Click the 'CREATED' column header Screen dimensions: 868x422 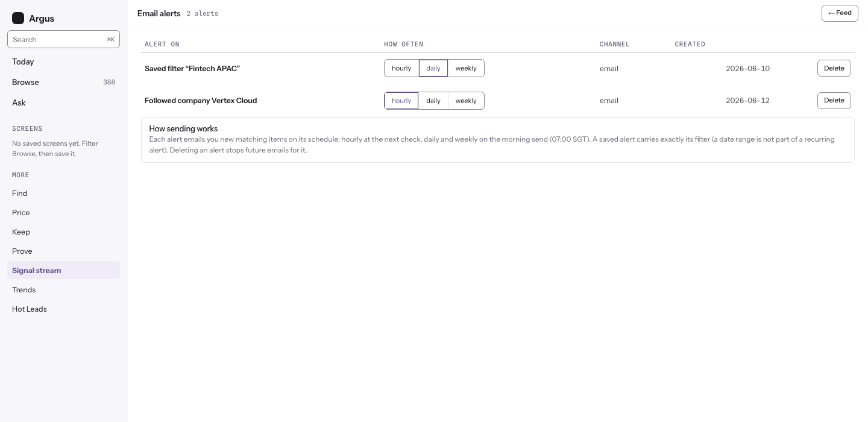(x=690, y=45)
